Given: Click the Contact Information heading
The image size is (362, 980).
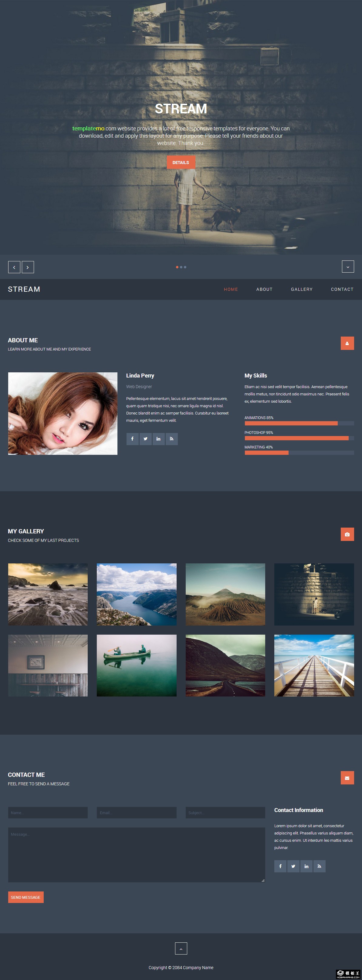Looking at the screenshot, I should (299, 810).
